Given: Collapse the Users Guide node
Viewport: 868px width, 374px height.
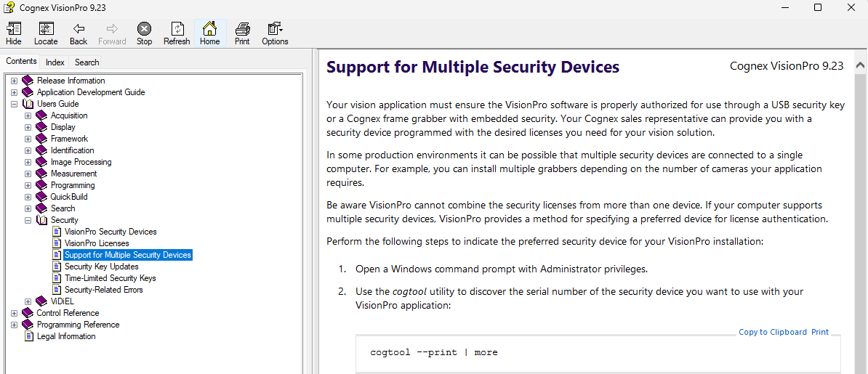Looking at the screenshot, I should [15, 104].
